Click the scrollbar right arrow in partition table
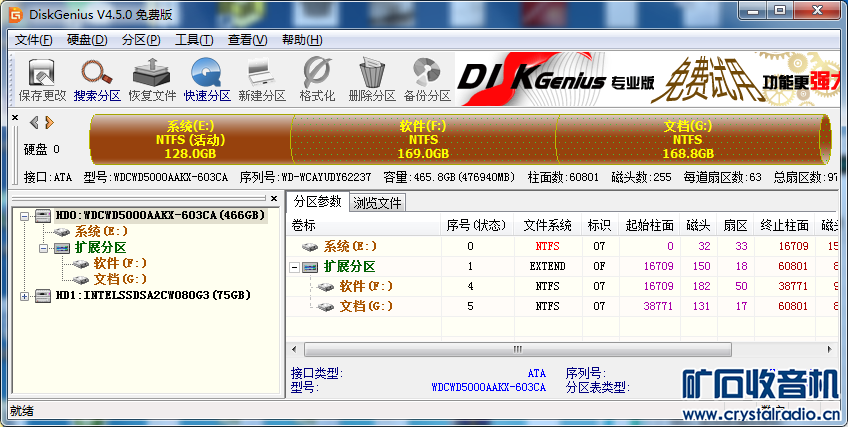The height and width of the screenshot is (427, 848). pyautogui.click(x=830, y=349)
